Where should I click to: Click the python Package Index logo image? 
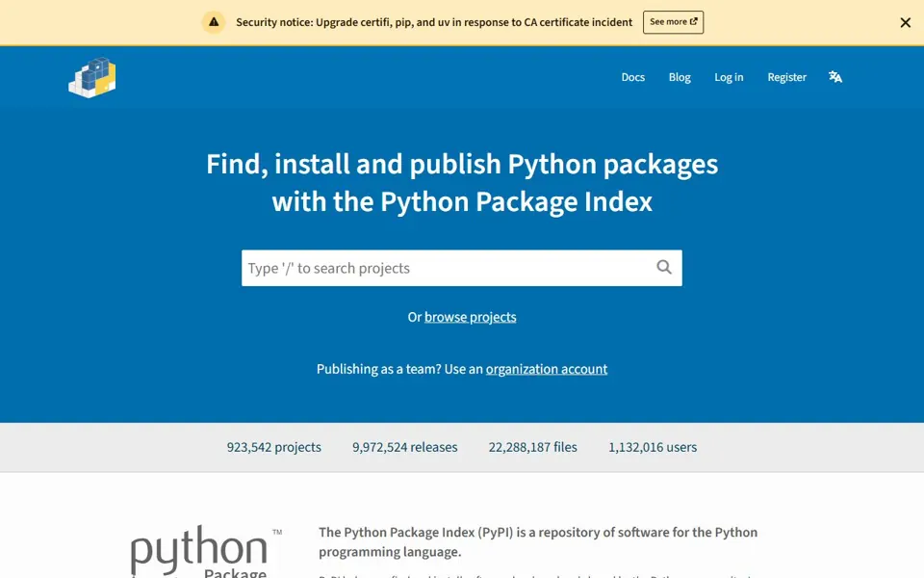(206, 551)
